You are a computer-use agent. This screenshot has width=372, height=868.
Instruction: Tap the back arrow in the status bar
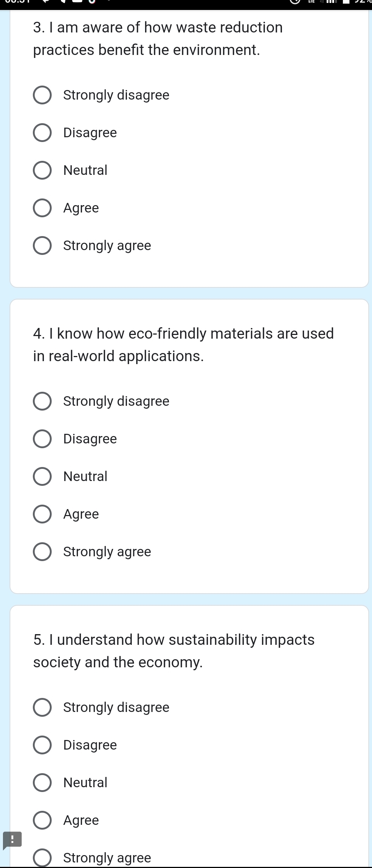[44, 3]
